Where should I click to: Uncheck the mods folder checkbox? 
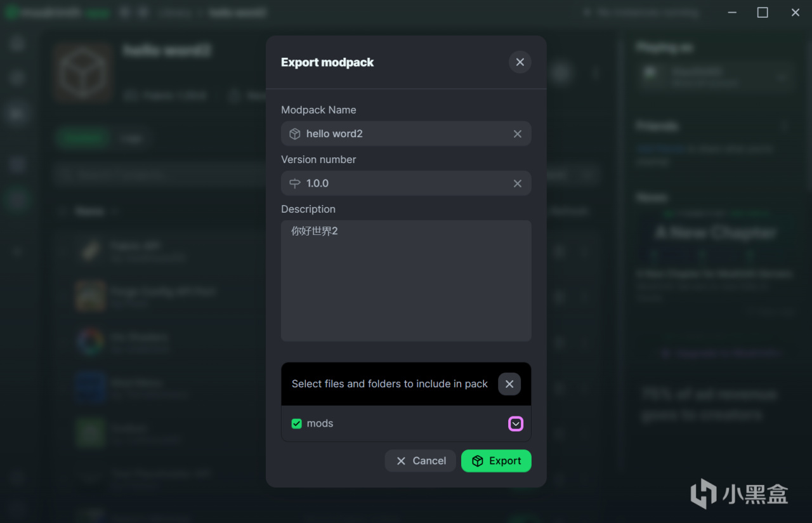click(x=296, y=423)
